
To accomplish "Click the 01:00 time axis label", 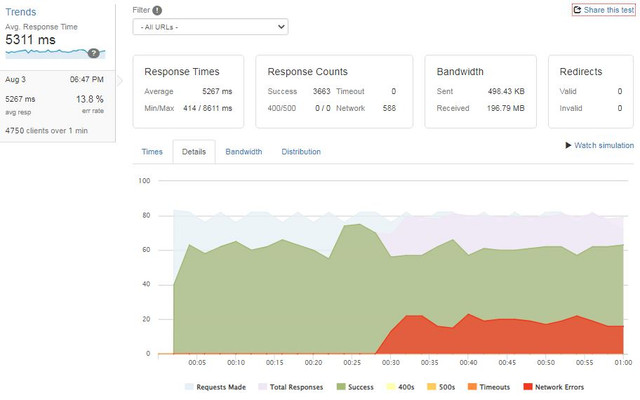I will [623, 362].
